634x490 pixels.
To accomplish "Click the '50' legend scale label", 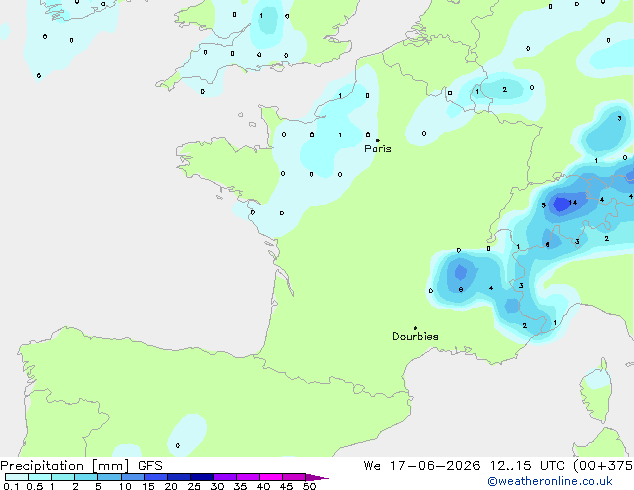I will [x=309, y=486].
